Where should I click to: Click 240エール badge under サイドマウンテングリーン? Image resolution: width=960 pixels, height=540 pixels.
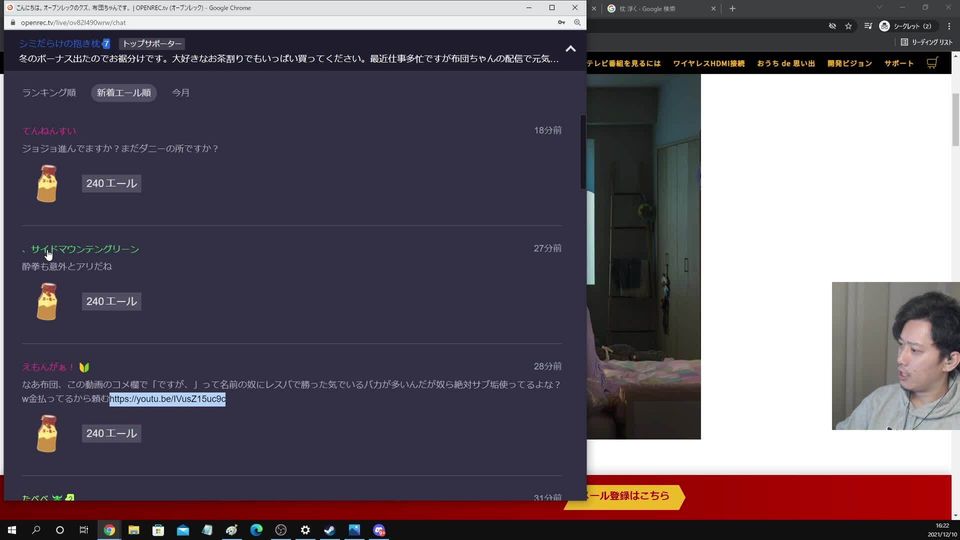(111, 301)
